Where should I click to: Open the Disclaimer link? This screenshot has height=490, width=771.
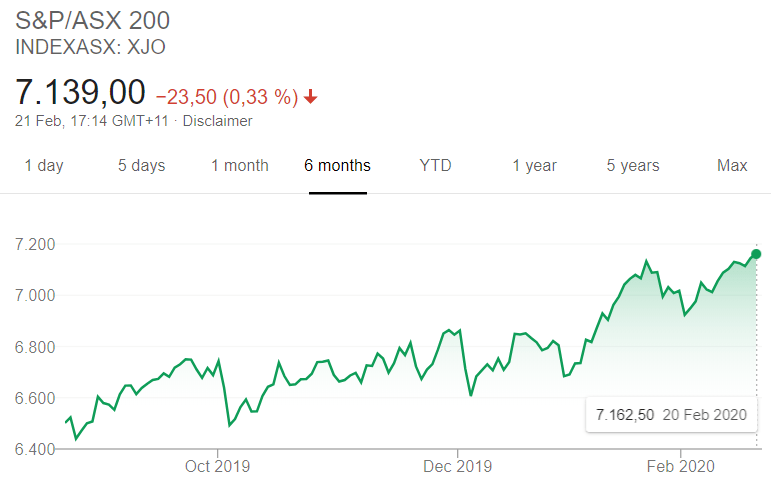coord(217,121)
